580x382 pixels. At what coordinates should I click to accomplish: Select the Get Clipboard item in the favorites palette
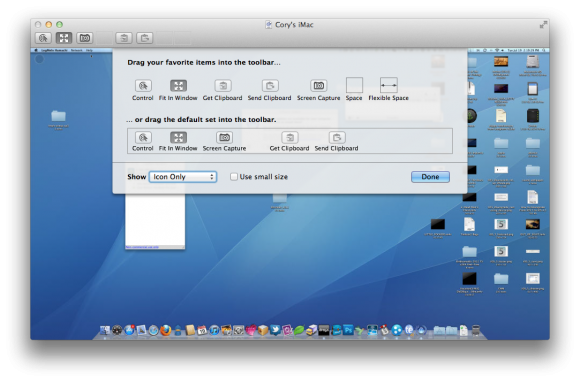[223, 90]
